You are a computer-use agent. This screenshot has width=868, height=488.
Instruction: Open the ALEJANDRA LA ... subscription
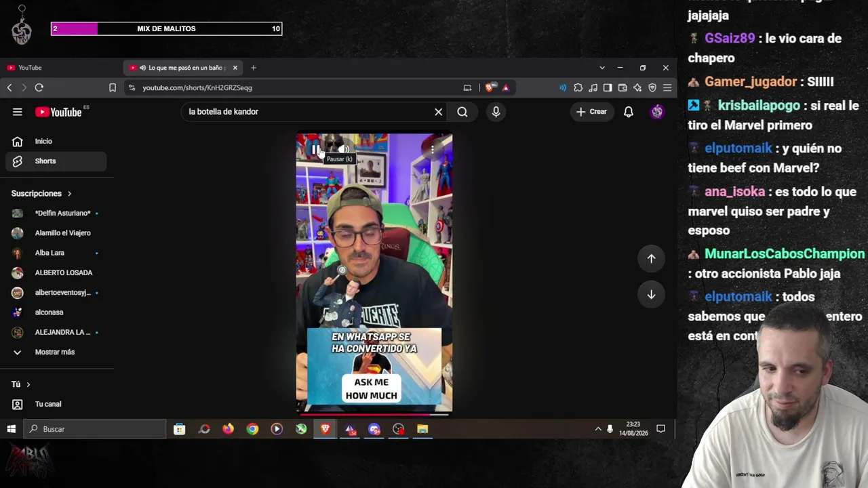(x=57, y=332)
